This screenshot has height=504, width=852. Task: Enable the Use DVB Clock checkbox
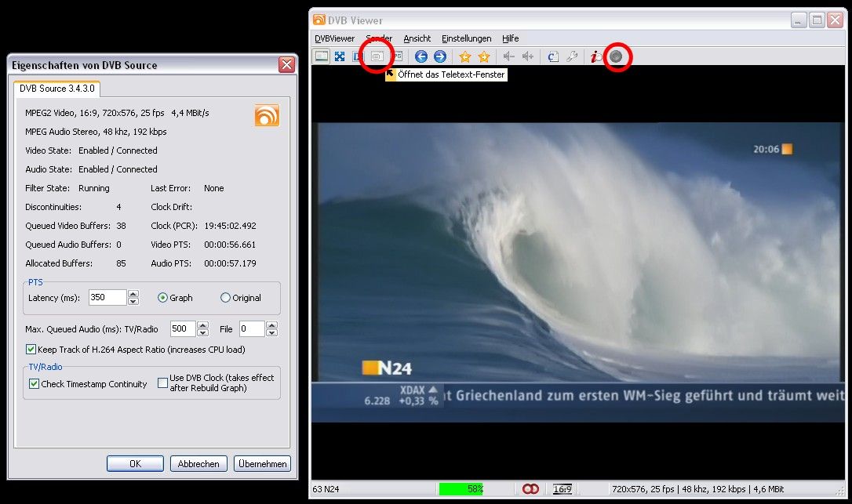pyautogui.click(x=163, y=383)
